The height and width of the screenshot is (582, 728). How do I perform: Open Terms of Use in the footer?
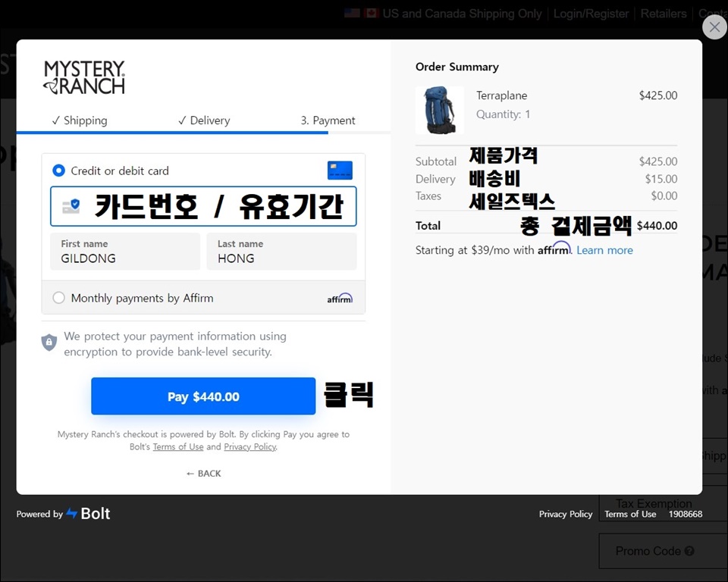click(x=630, y=514)
